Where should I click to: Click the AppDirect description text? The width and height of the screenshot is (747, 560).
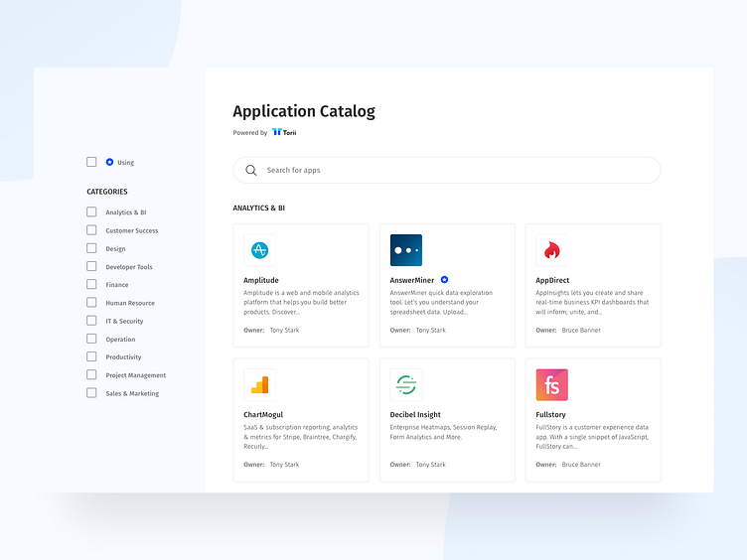592,303
